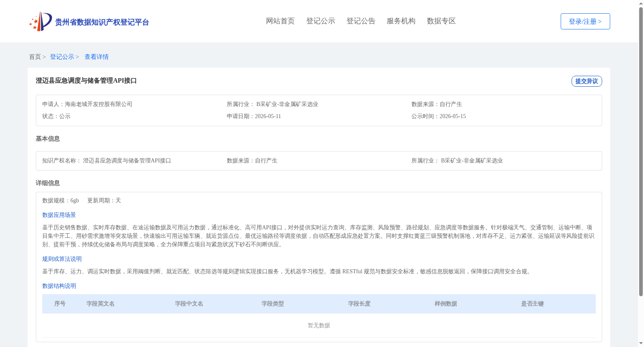
Task: Click 状态：公示 text
Action: [56, 116]
